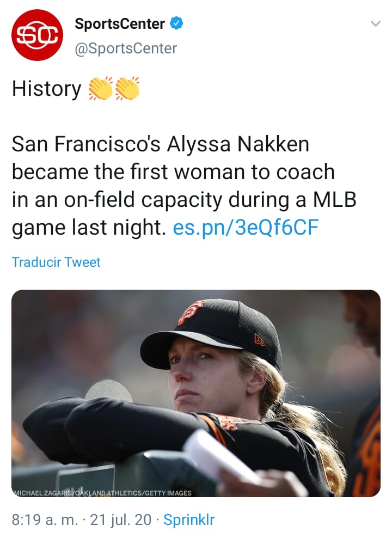Click the second clapping hands emoji

127,89
